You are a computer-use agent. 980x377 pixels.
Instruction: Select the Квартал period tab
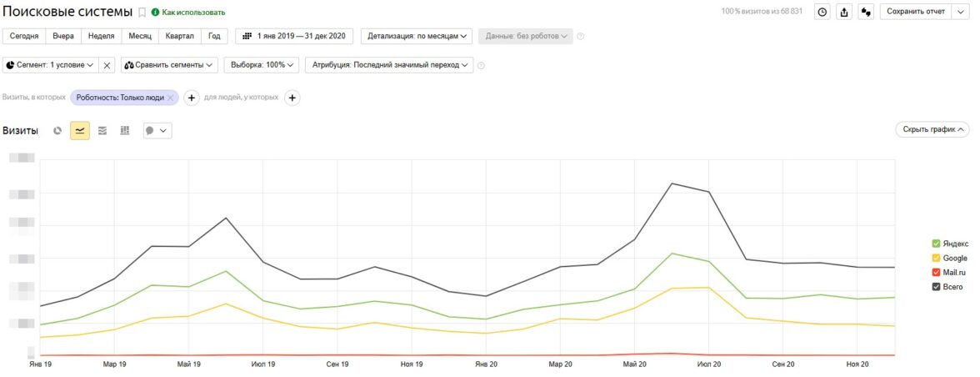tap(180, 37)
